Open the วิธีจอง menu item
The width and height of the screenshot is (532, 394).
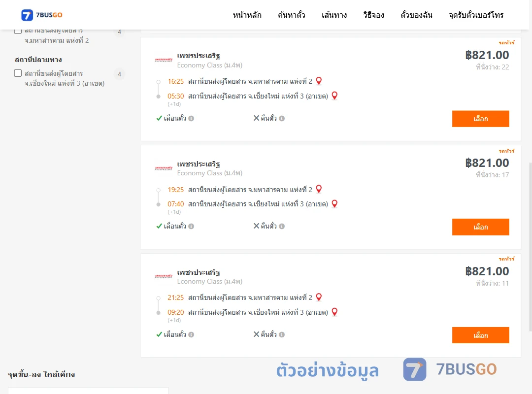click(x=373, y=15)
